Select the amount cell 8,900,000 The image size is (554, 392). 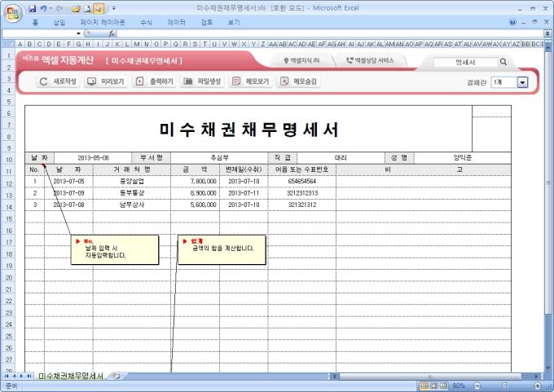[195, 193]
